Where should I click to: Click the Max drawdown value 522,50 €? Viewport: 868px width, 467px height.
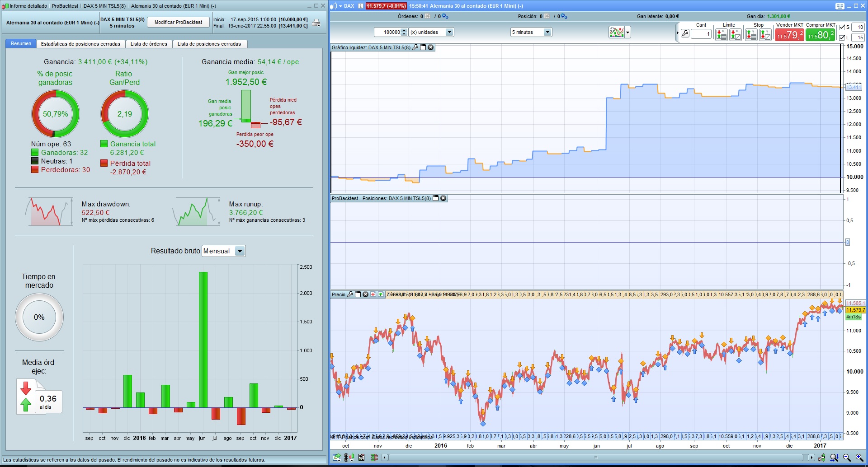click(x=96, y=213)
